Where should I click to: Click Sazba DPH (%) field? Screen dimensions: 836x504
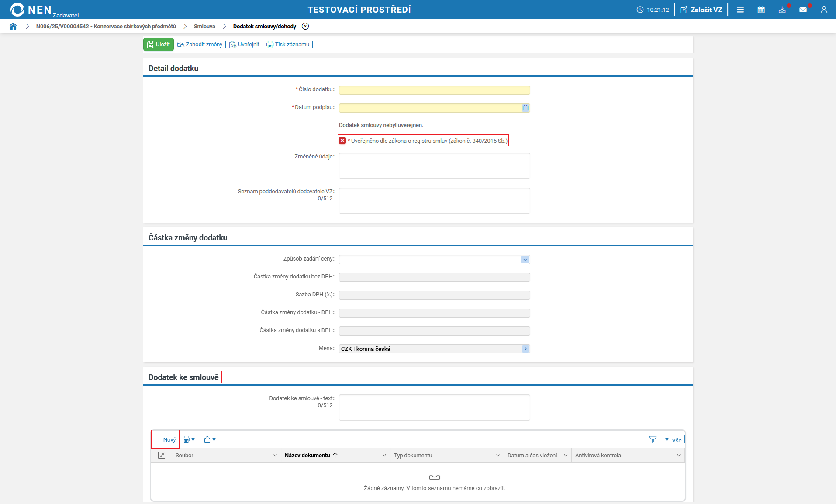pyautogui.click(x=435, y=295)
